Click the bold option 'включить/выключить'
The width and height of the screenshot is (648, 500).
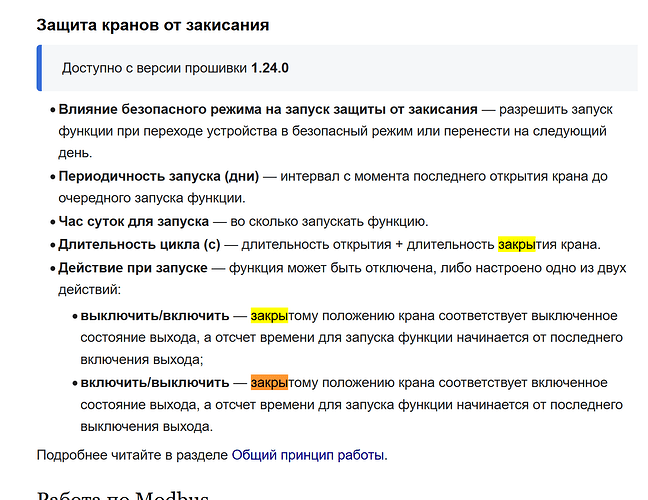(x=155, y=383)
